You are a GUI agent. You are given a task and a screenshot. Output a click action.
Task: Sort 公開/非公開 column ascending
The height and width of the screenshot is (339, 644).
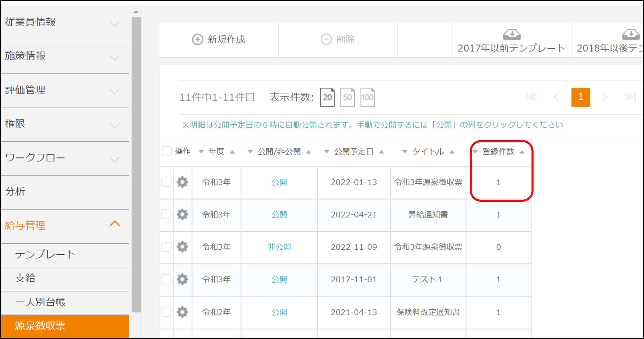[309, 152]
